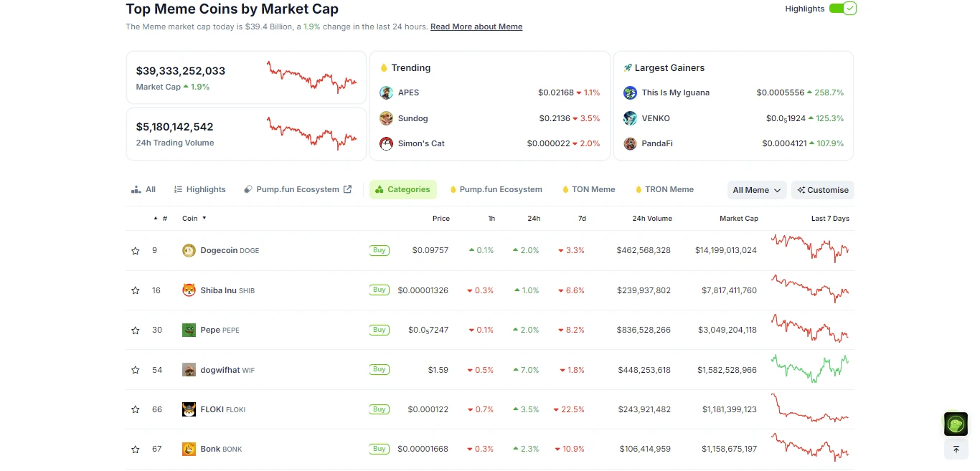Click the Bonk coin logo
The width and height of the screenshot is (980, 471).
189,449
